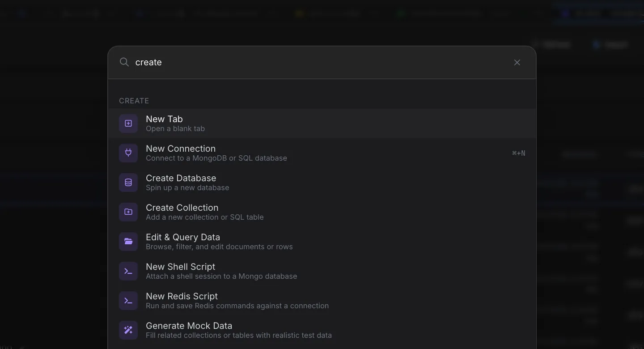Click the CREATE section heading
Viewport: 644px width, 349px height.
click(134, 101)
